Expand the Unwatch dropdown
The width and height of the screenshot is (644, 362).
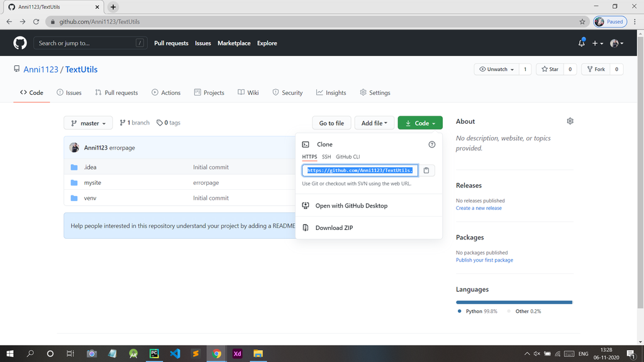pyautogui.click(x=497, y=69)
